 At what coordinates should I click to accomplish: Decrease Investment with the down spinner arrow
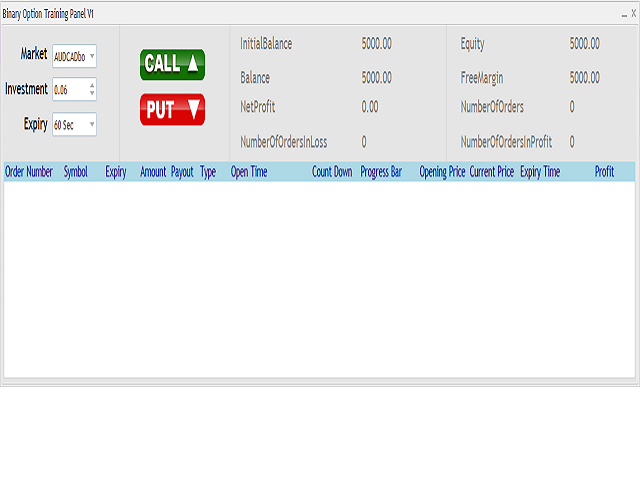pyautogui.click(x=92, y=93)
